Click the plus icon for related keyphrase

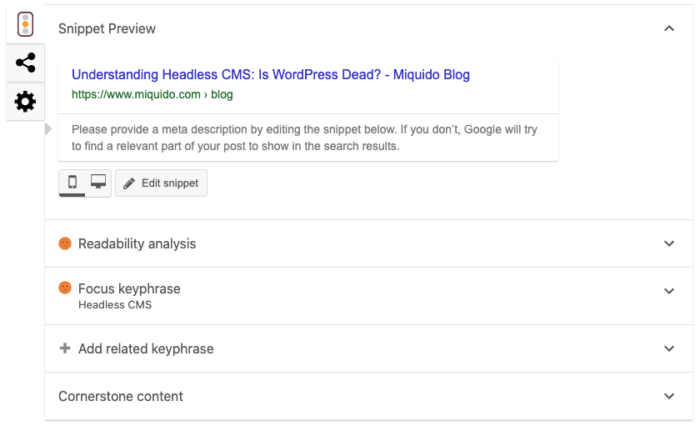pyautogui.click(x=65, y=348)
